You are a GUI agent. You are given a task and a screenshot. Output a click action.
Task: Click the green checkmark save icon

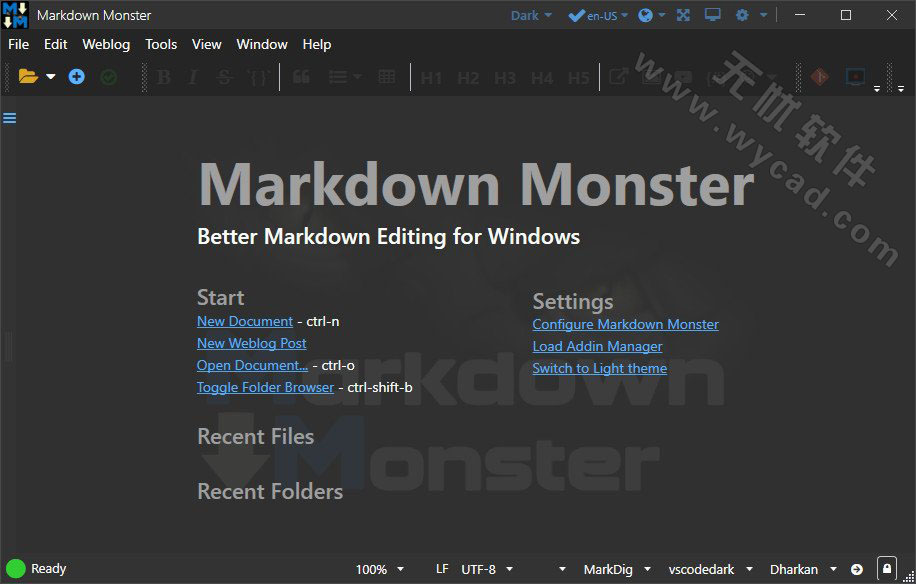[109, 77]
